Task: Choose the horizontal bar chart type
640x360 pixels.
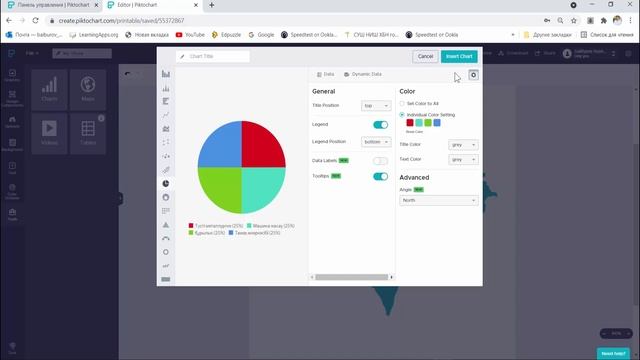Action: coord(166,101)
